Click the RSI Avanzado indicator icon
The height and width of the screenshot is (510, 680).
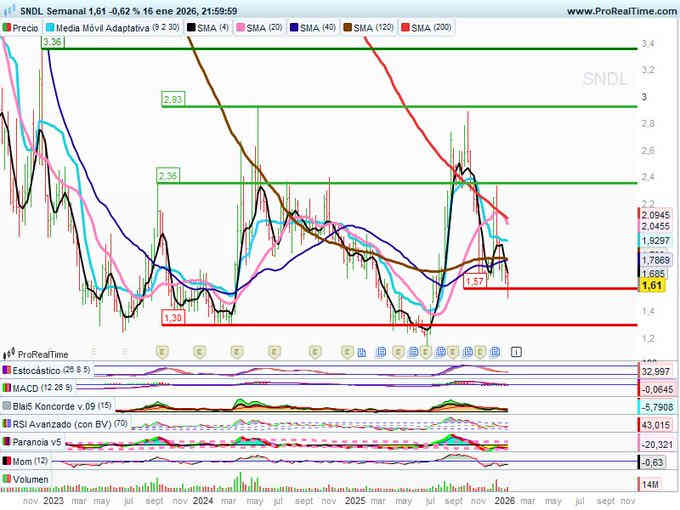[x=7, y=425]
